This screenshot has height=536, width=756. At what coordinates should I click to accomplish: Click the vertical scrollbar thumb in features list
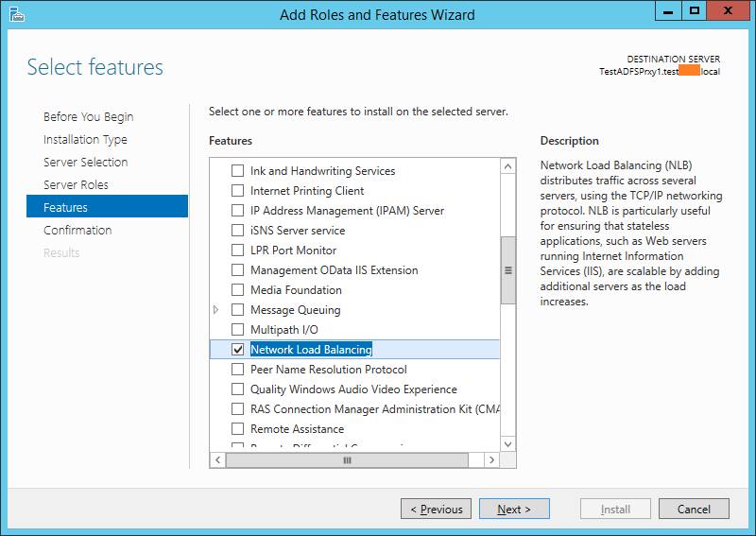point(508,269)
